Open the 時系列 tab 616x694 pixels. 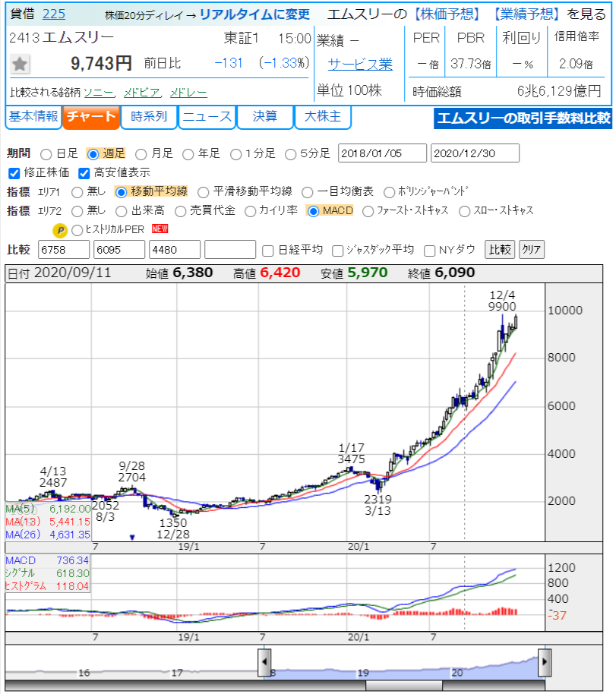coord(149,117)
